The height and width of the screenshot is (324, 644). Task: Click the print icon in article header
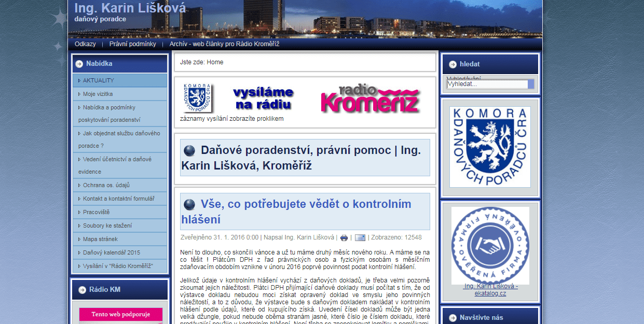[344, 238]
